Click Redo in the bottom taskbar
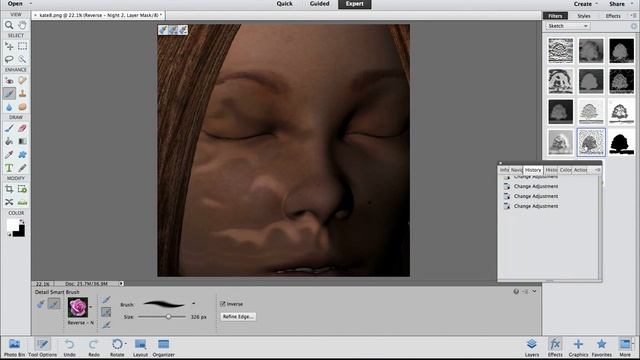The width and height of the screenshot is (640, 360). tap(94, 348)
